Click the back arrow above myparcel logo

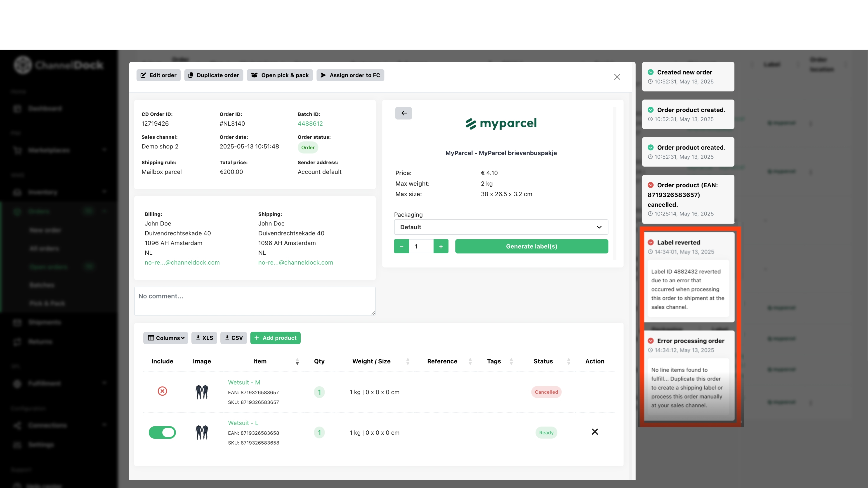coord(403,113)
